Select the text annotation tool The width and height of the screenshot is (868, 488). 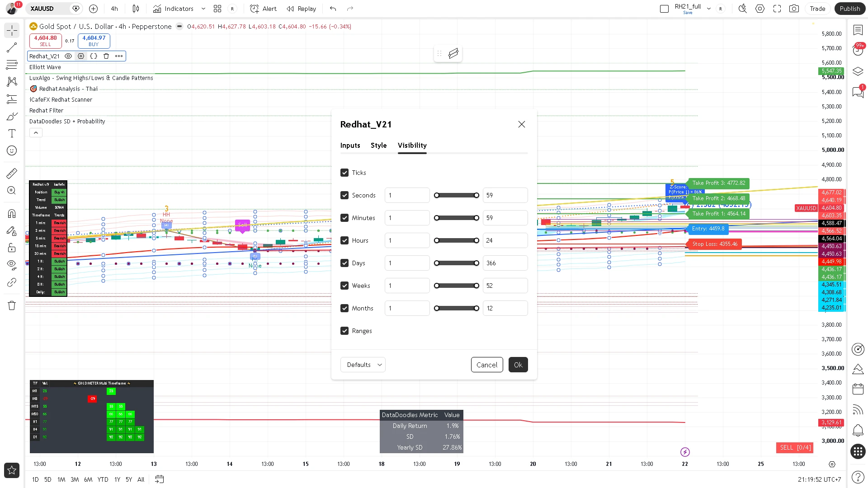point(12,133)
